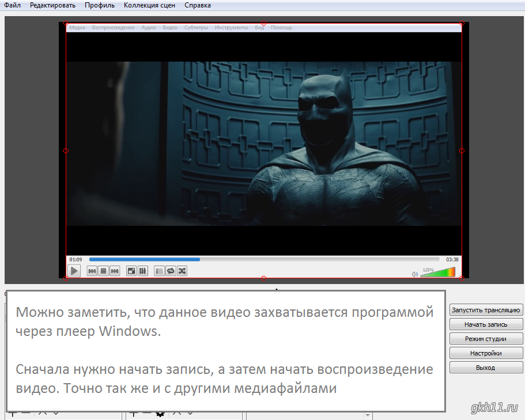Image resolution: width=525 pixels, height=420 pixels.
Task: Open the Справка menu
Action: click(198, 5)
